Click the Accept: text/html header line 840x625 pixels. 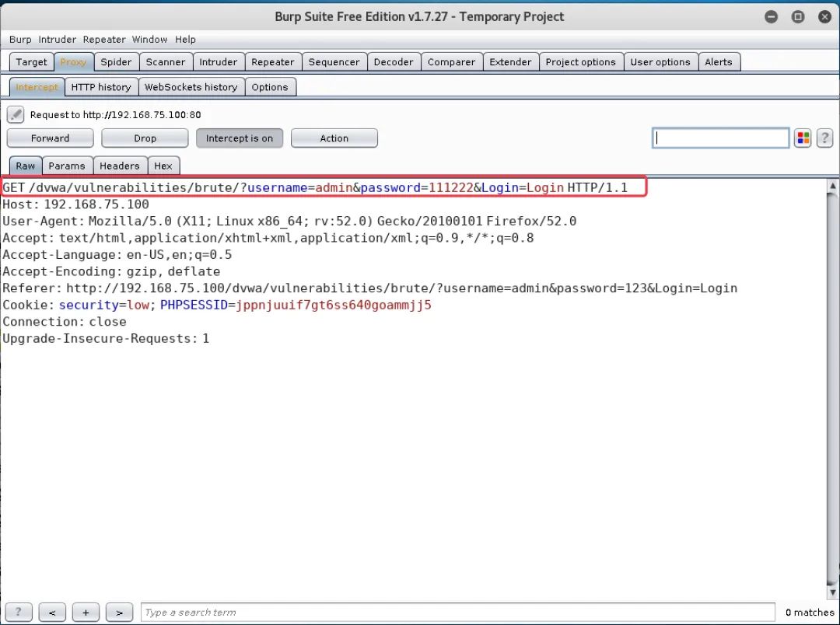click(268, 238)
